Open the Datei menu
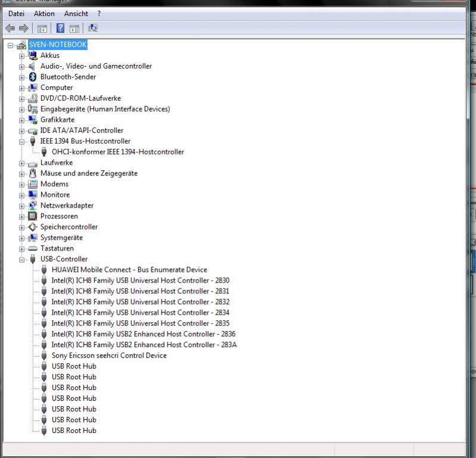476x458 pixels. click(17, 14)
